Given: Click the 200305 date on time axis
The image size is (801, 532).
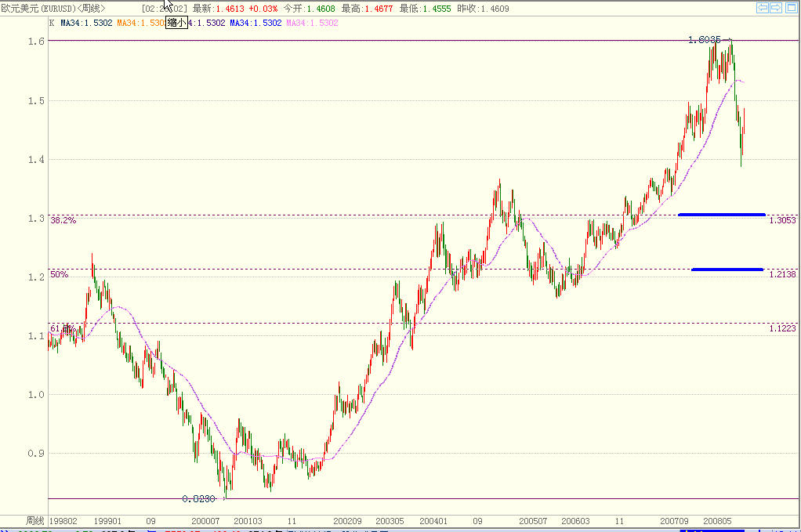Looking at the screenshot, I should [x=390, y=521].
